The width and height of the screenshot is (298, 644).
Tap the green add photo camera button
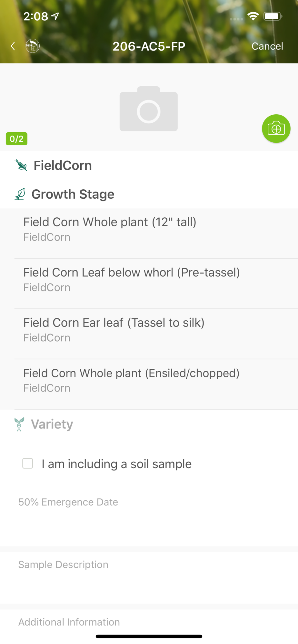276,128
